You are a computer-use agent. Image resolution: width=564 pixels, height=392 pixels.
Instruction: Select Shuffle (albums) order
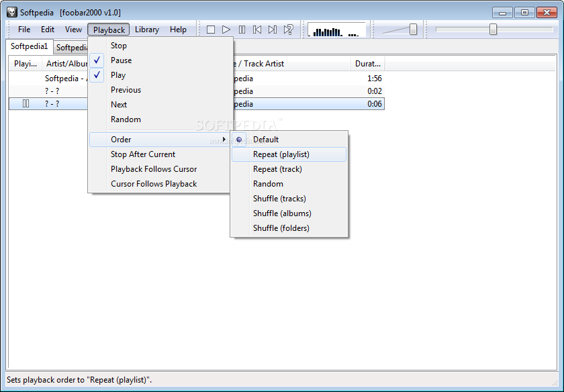289,213
